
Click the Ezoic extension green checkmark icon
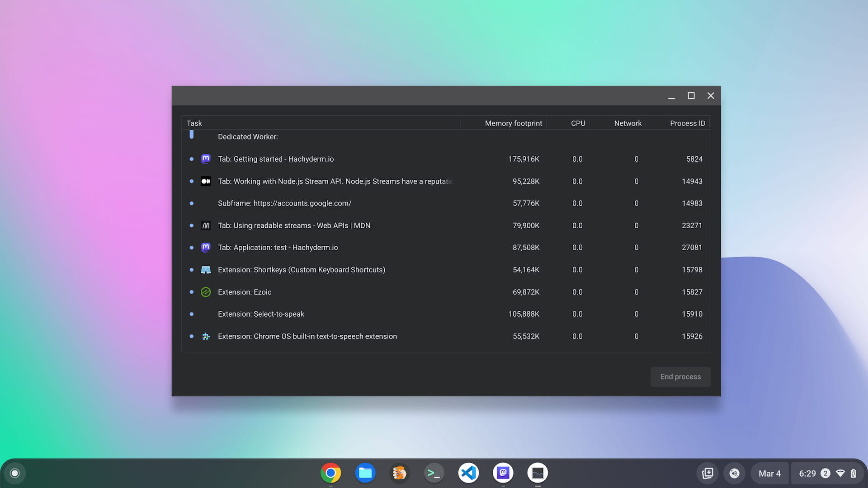click(x=205, y=292)
